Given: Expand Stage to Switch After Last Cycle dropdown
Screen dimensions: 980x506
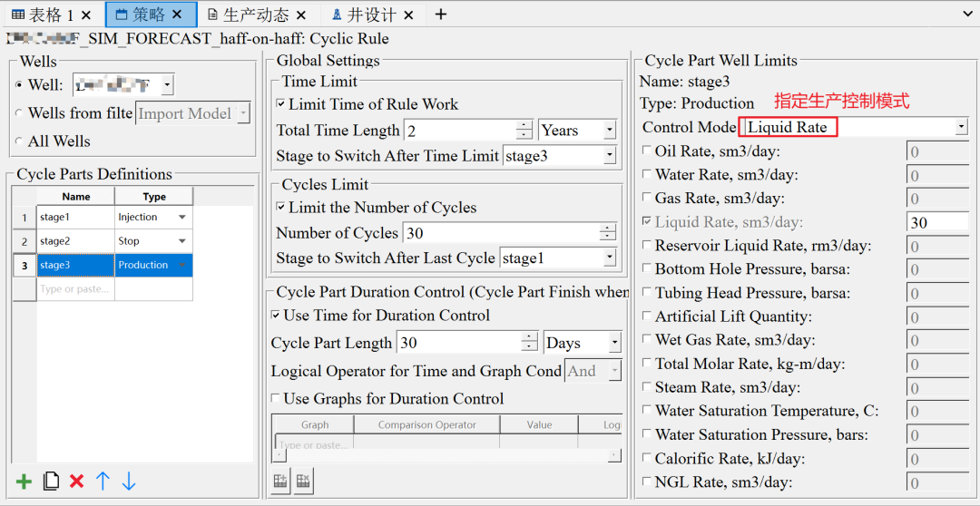Looking at the screenshot, I should pyautogui.click(x=609, y=258).
